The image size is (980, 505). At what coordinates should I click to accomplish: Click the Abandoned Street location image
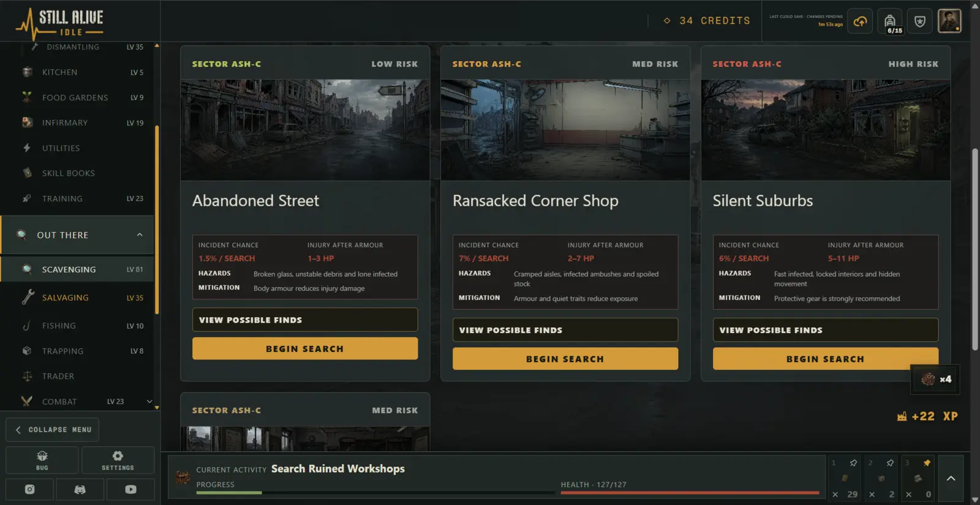305,130
